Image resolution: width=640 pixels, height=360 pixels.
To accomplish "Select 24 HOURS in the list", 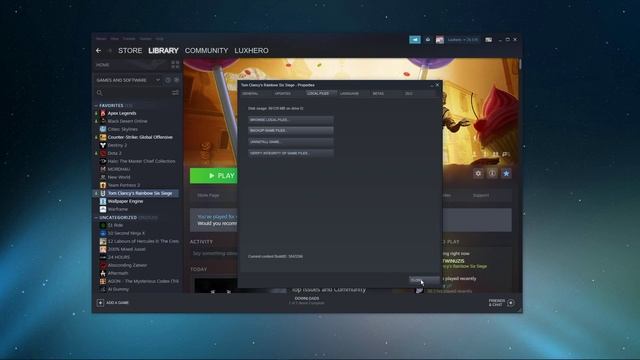I will tap(119, 257).
